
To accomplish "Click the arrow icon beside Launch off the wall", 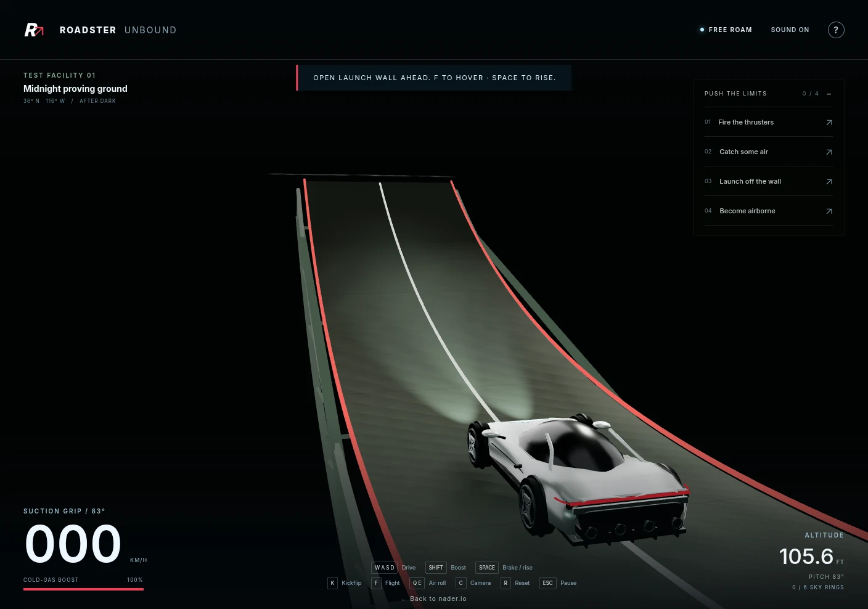I will (x=829, y=182).
